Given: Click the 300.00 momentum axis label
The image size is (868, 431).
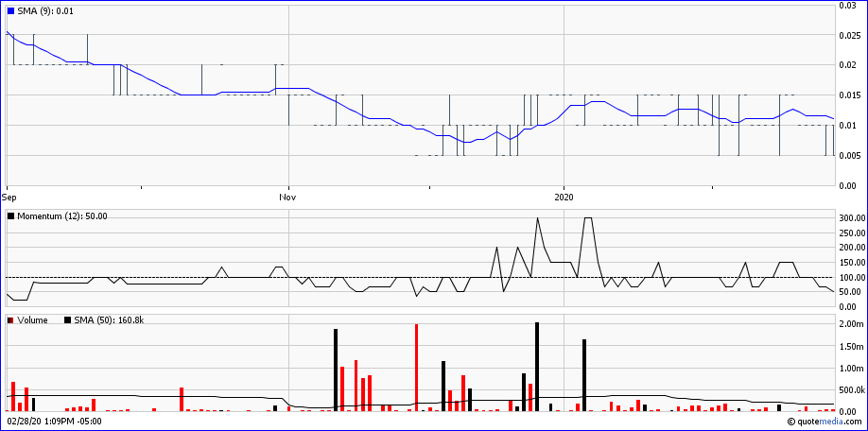Looking at the screenshot, I should [853, 218].
